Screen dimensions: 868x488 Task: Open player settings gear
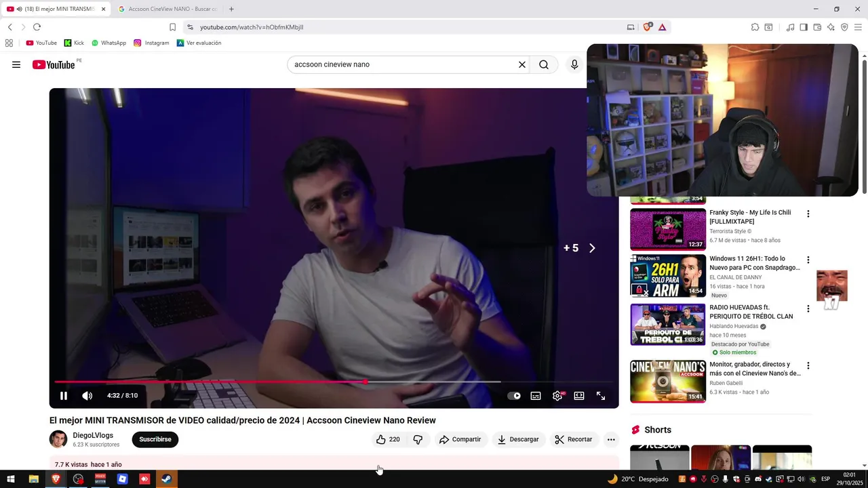tap(557, 396)
